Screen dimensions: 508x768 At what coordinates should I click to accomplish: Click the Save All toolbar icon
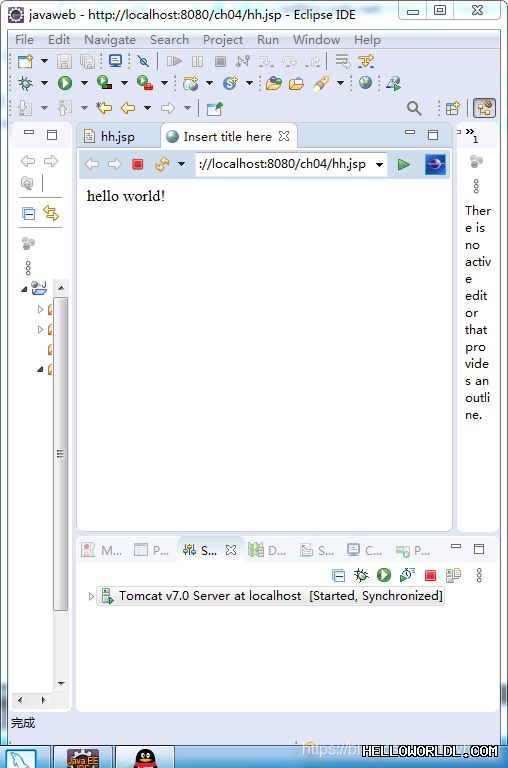tap(87, 61)
